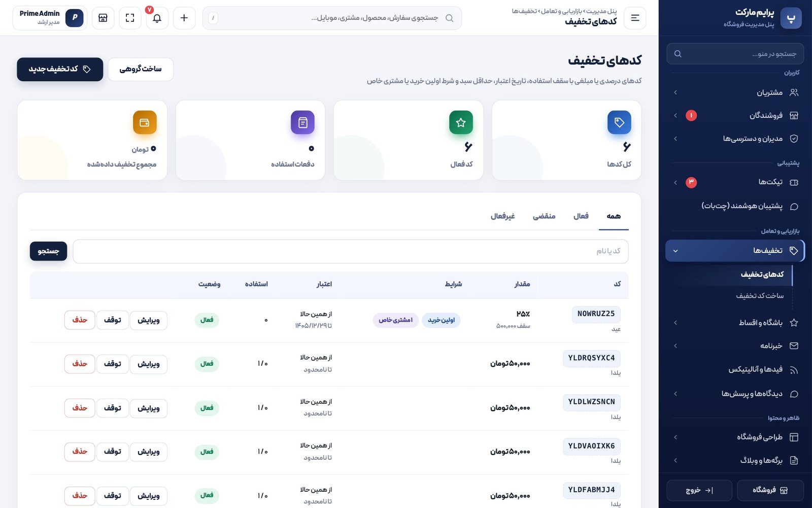Click the خروج logout button

pos(699,490)
